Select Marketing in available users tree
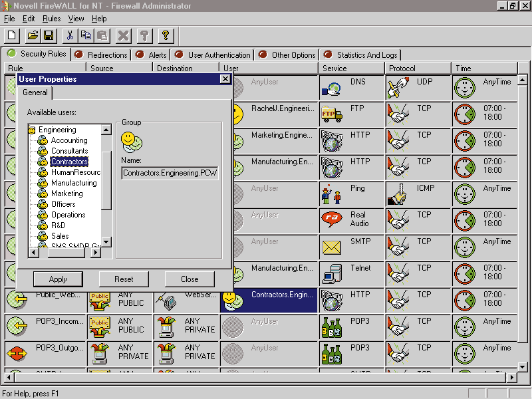 [67, 194]
